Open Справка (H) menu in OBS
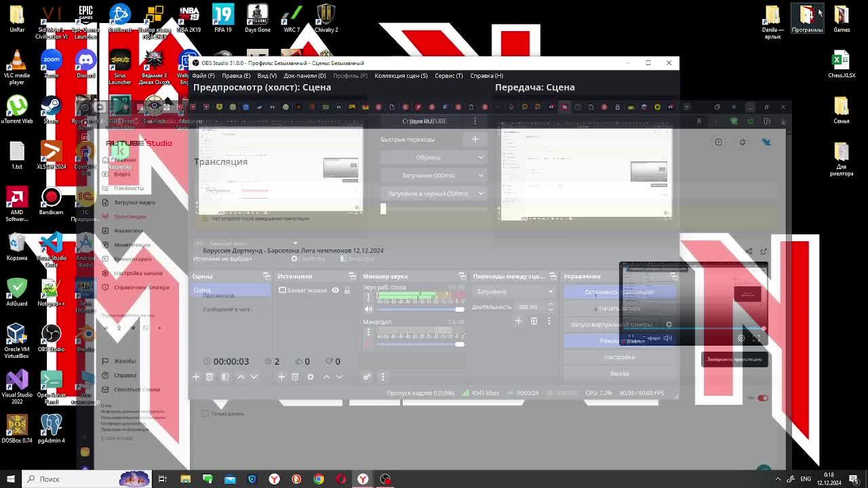The image size is (868, 488). coord(486,76)
